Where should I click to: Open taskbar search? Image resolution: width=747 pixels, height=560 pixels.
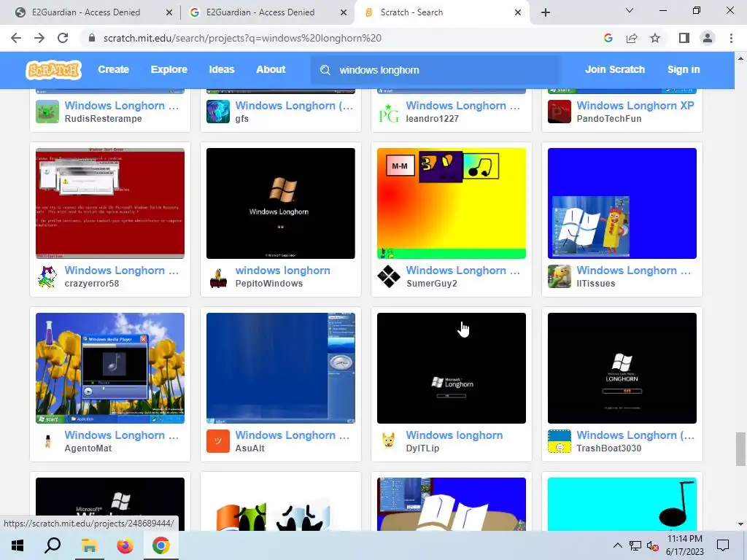(x=53, y=545)
